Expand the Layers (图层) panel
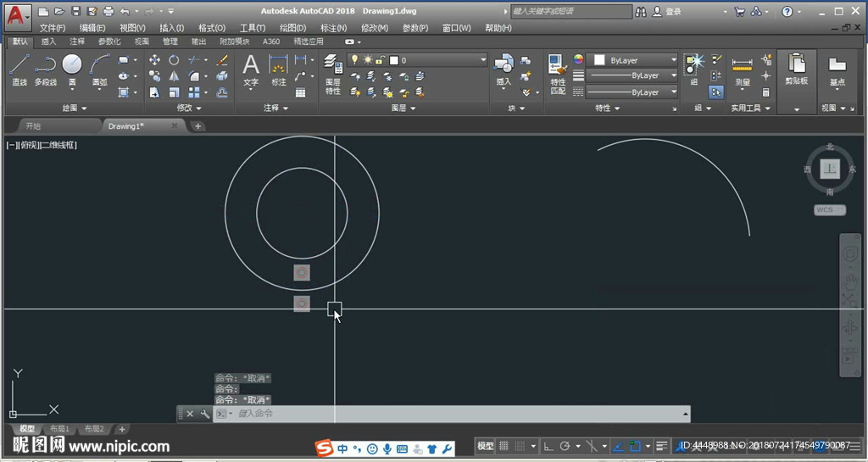Image resolution: width=868 pixels, height=462 pixels. point(403,108)
